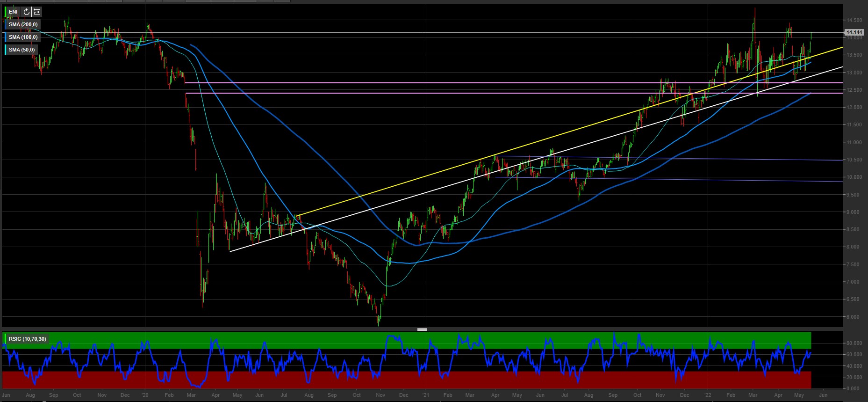The width and height of the screenshot is (868, 402).
Task: Click the 0.000 RSI axis label
Action: [853, 388]
